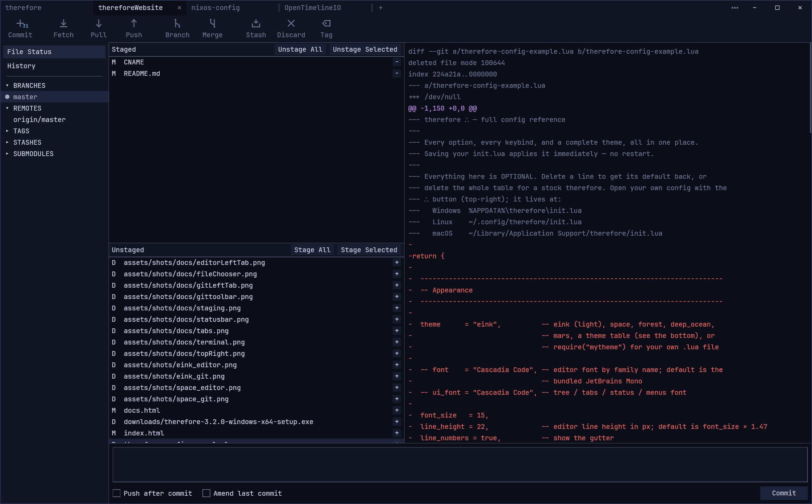
Task: Create a new Branch from toolbar
Action: coord(177,29)
